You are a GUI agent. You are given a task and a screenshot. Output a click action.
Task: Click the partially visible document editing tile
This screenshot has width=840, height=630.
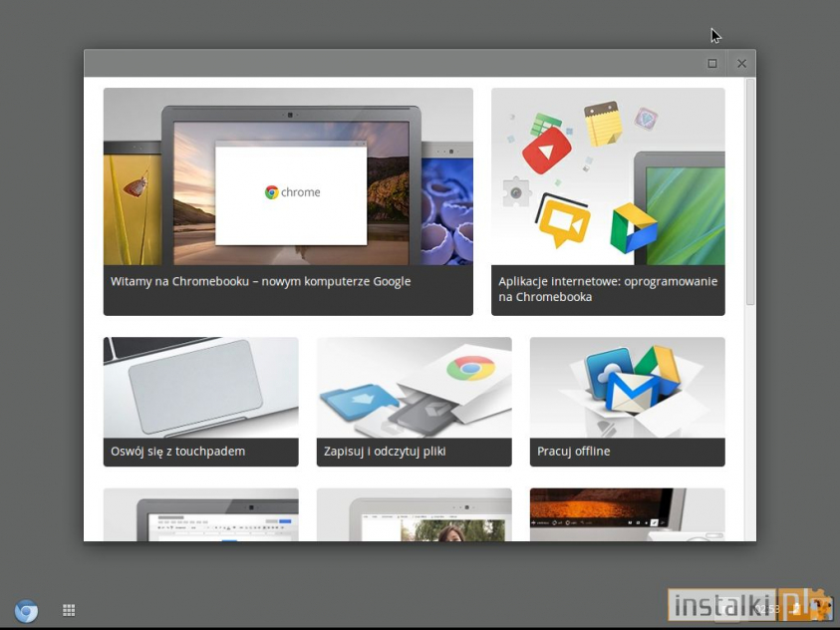[x=200, y=513]
